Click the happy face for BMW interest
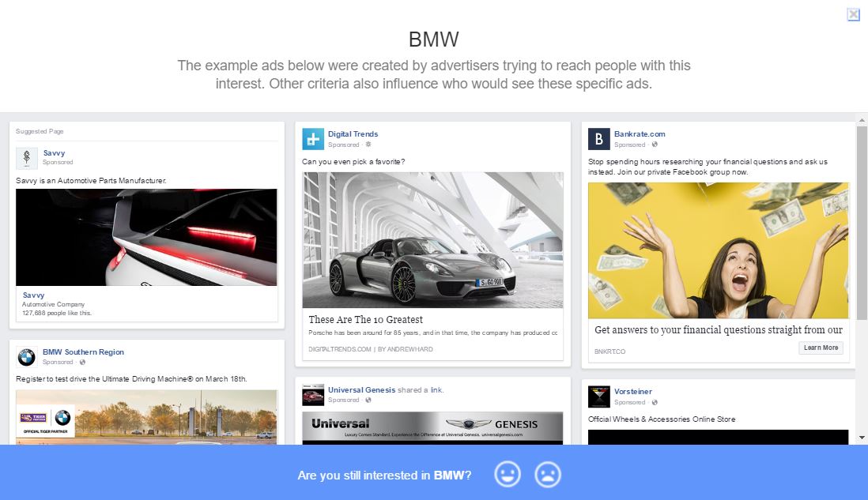 508,475
